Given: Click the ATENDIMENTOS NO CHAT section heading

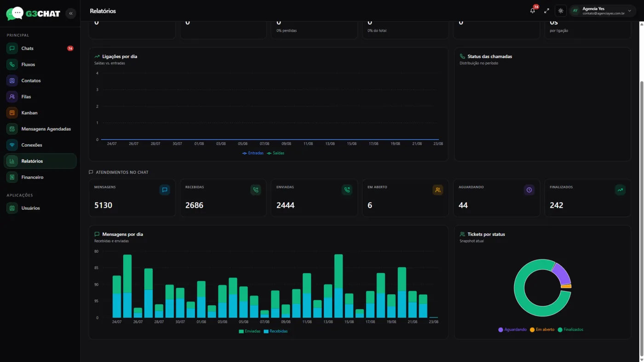Looking at the screenshot, I should (122, 172).
